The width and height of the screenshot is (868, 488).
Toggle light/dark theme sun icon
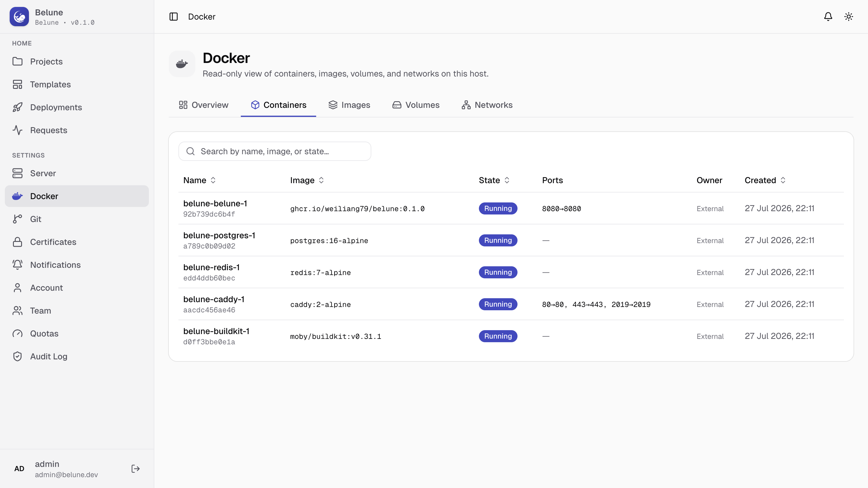[848, 17]
